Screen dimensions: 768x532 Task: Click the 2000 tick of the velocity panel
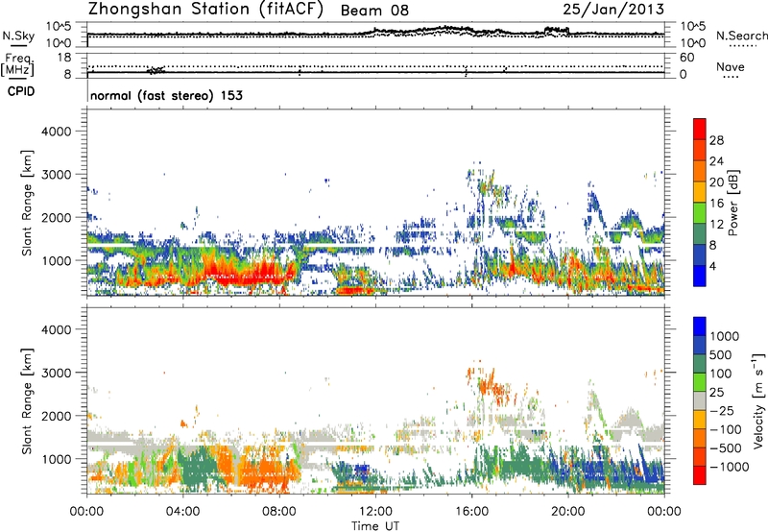[x=57, y=416]
